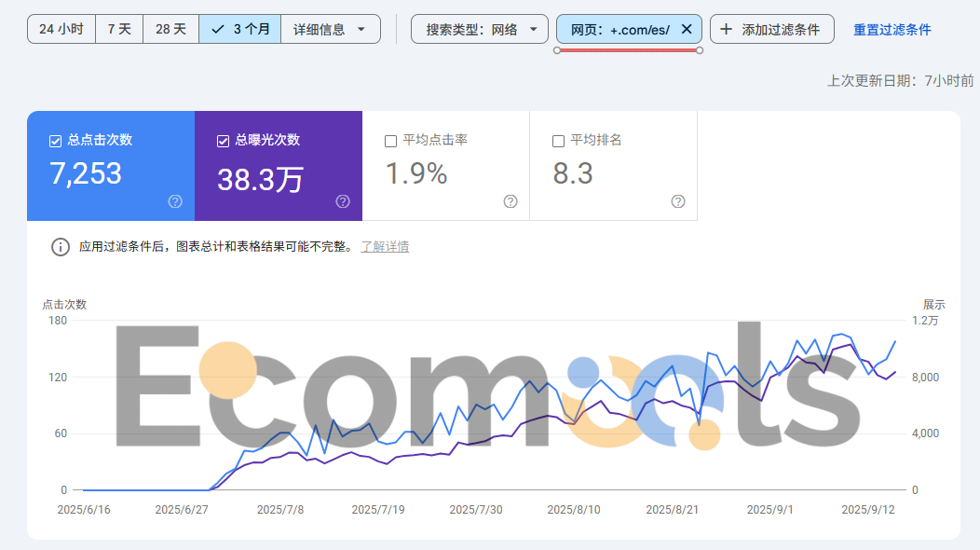
Task: Open the 了解详情 link
Action: tap(385, 247)
